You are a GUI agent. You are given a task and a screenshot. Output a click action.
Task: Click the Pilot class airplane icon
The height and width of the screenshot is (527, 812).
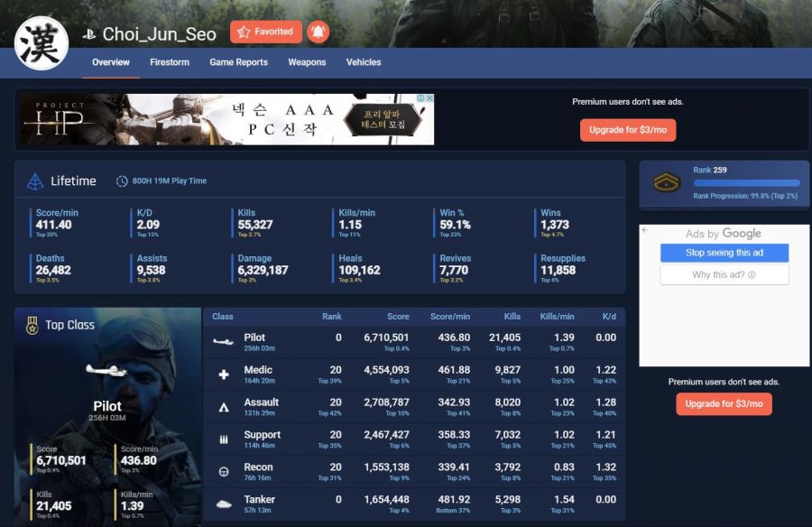pyautogui.click(x=224, y=342)
